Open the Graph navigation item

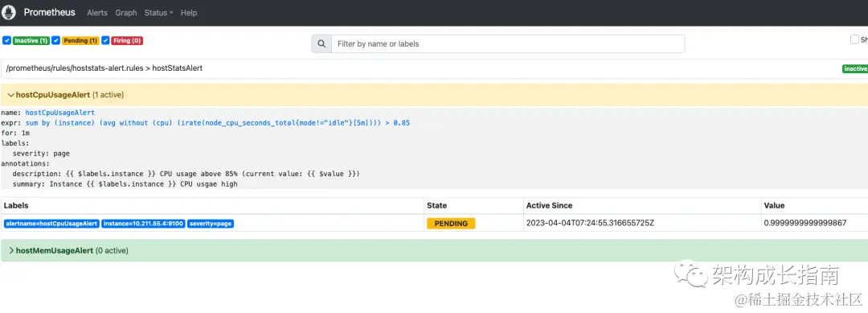[x=125, y=13]
